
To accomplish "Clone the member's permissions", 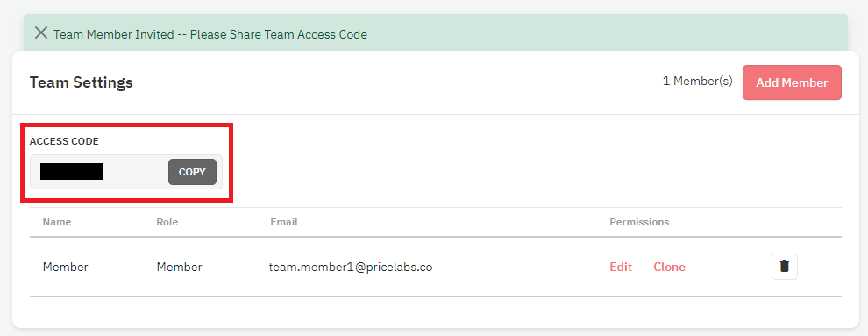I will click(669, 267).
